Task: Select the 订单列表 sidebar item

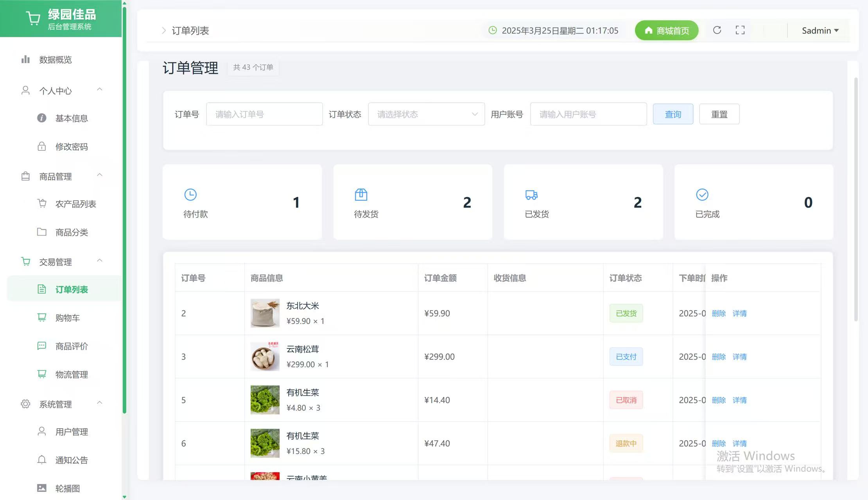Action: tap(64, 289)
